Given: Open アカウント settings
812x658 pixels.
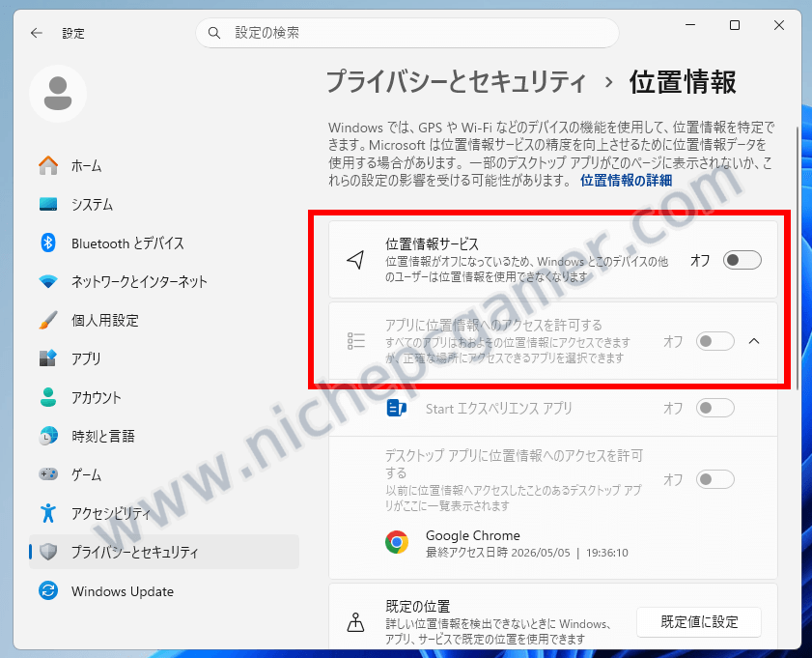Looking at the screenshot, I should [163, 397].
